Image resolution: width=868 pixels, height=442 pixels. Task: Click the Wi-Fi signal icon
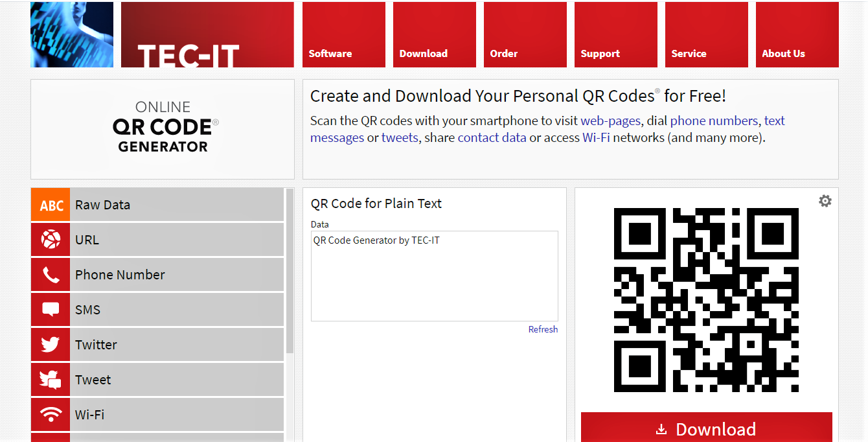click(51, 415)
